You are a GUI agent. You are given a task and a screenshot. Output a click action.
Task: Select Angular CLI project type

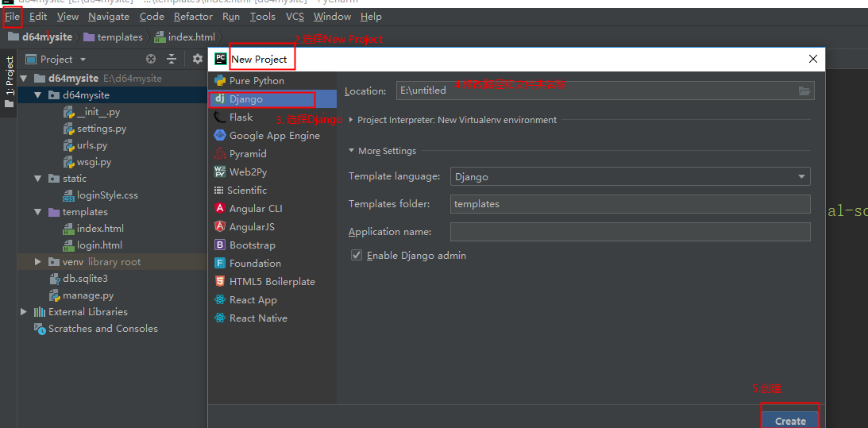pyautogui.click(x=272, y=209)
